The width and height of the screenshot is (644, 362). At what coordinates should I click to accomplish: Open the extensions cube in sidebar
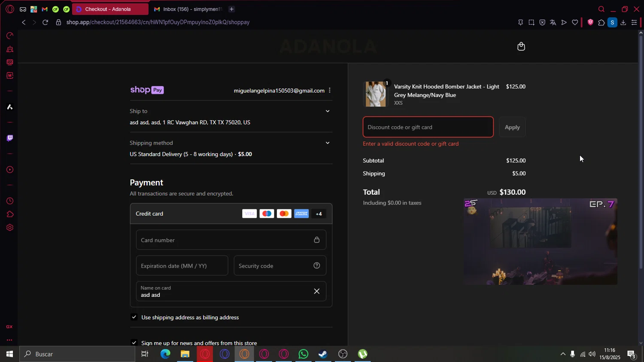[x=10, y=214]
